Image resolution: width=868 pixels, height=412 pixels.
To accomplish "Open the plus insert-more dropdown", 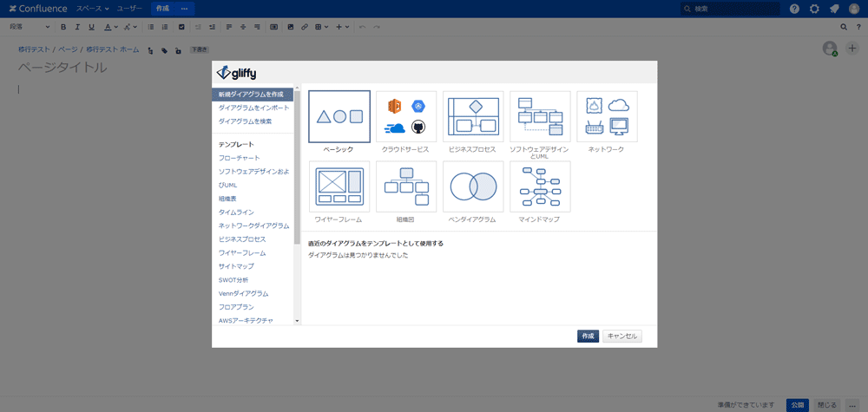I will coord(342,27).
